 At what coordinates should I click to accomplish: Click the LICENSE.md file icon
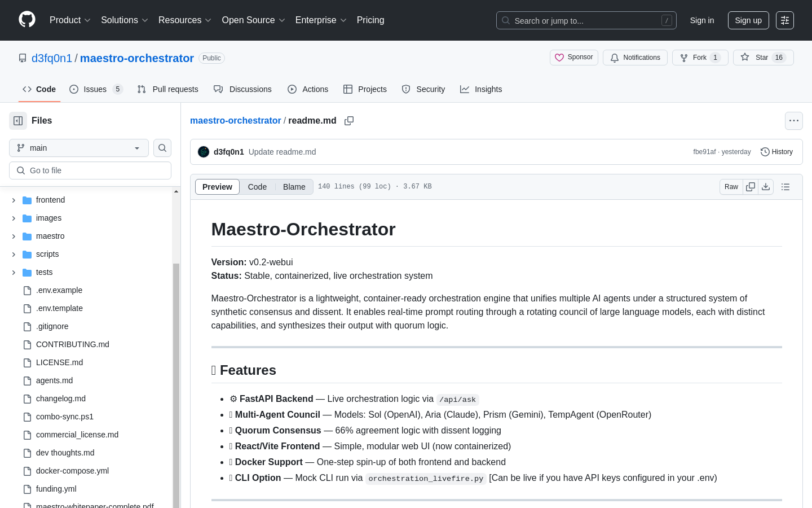click(x=27, y=363)
